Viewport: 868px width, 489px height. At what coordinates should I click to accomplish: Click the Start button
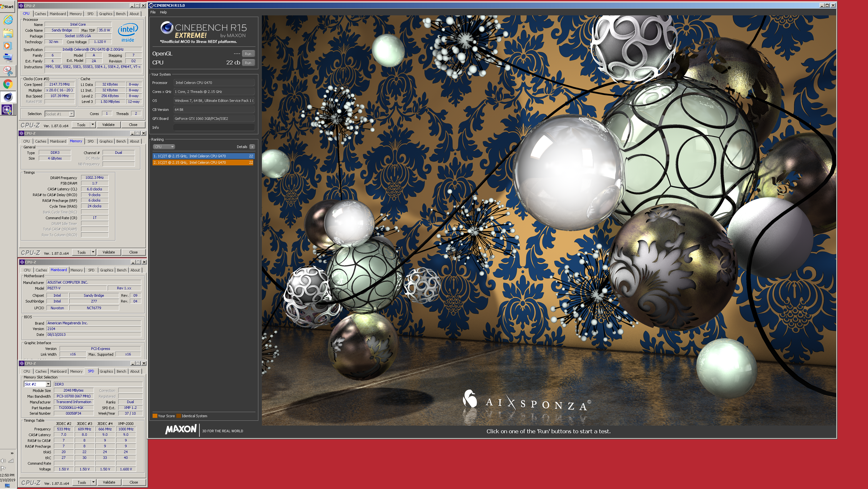tap(7, 6)
